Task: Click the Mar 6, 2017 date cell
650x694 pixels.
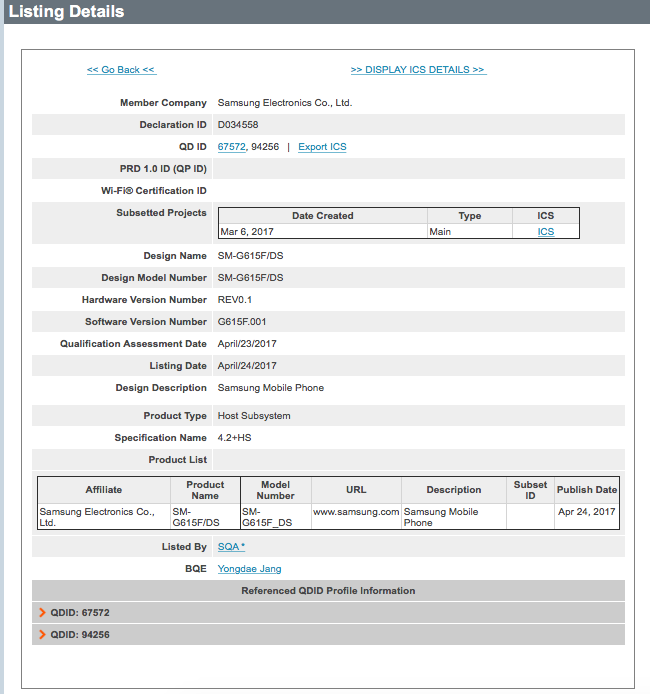Action: click(247, 232)
